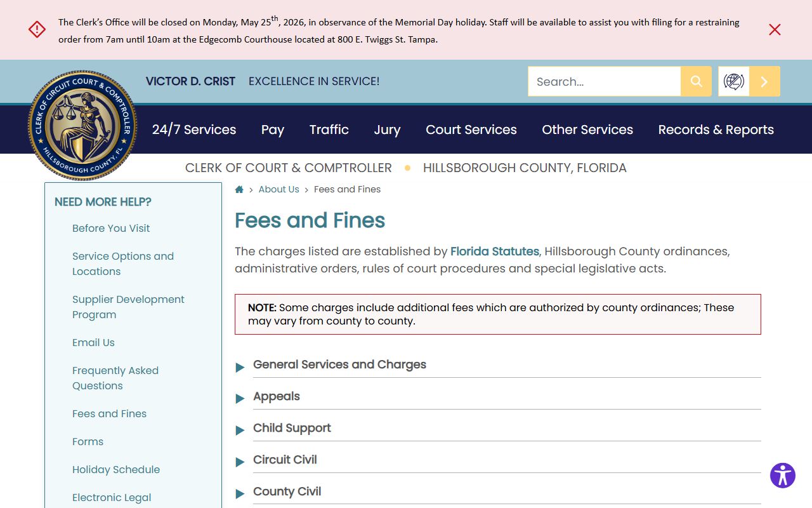812x508 pixels.
Task: Open the language translate globe icon
Action: (734, 81)
